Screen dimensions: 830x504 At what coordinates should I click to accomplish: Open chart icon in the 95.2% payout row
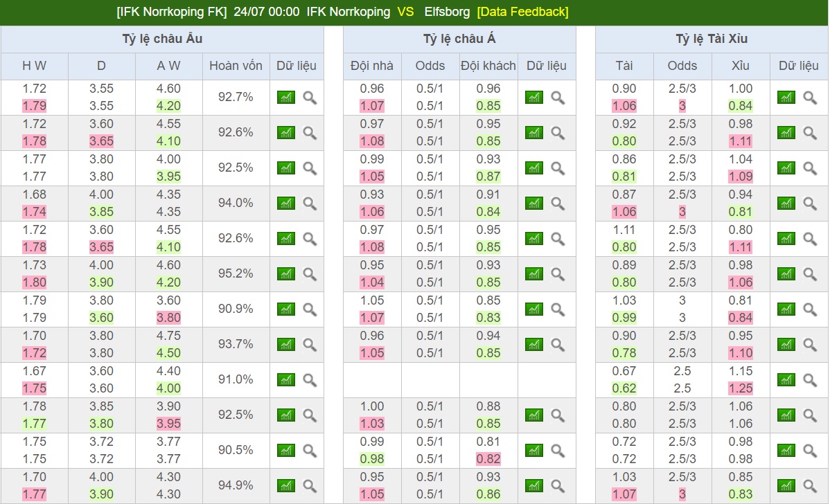click(x=286, y=274)
